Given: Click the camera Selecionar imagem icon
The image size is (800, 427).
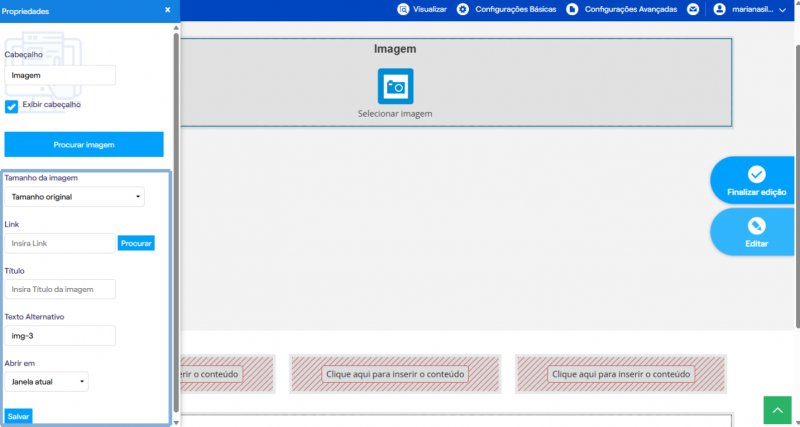Looking at the screenshot, I should 395,86.
